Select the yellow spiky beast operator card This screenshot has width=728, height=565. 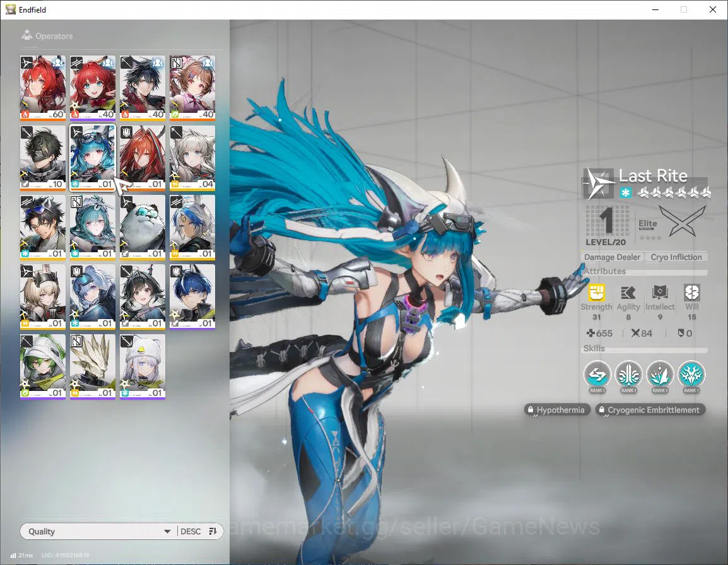point(92,366)
